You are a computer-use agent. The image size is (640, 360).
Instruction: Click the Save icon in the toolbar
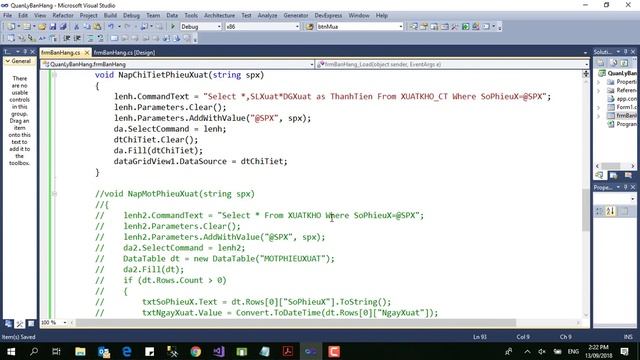[x=53, y=27]
